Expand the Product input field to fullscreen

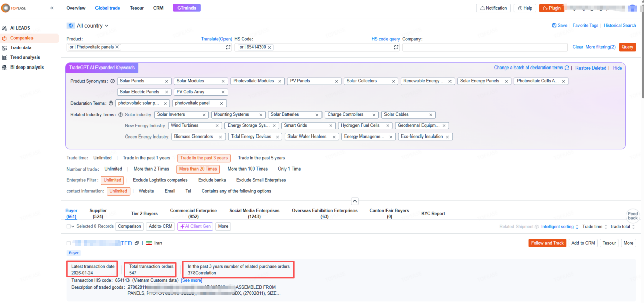227,47
